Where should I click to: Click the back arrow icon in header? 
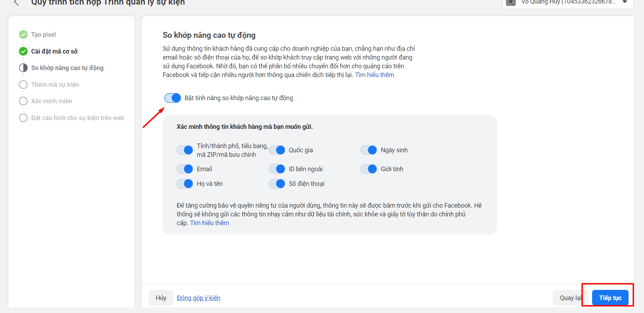(16, 3)
